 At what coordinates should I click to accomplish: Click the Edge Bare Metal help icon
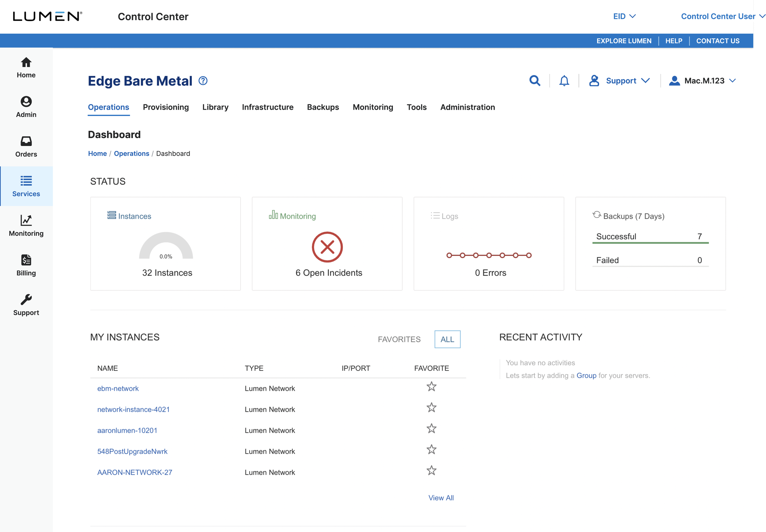[x=203, y=81]
